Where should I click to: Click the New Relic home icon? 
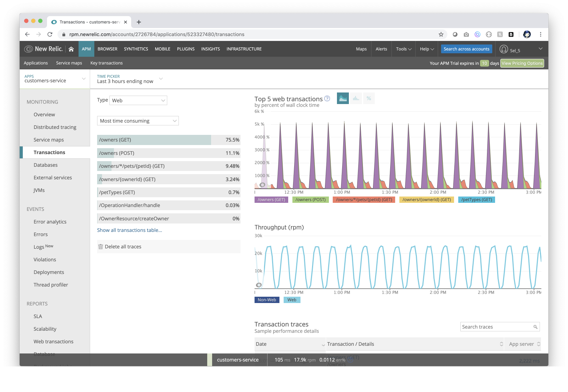71,49
